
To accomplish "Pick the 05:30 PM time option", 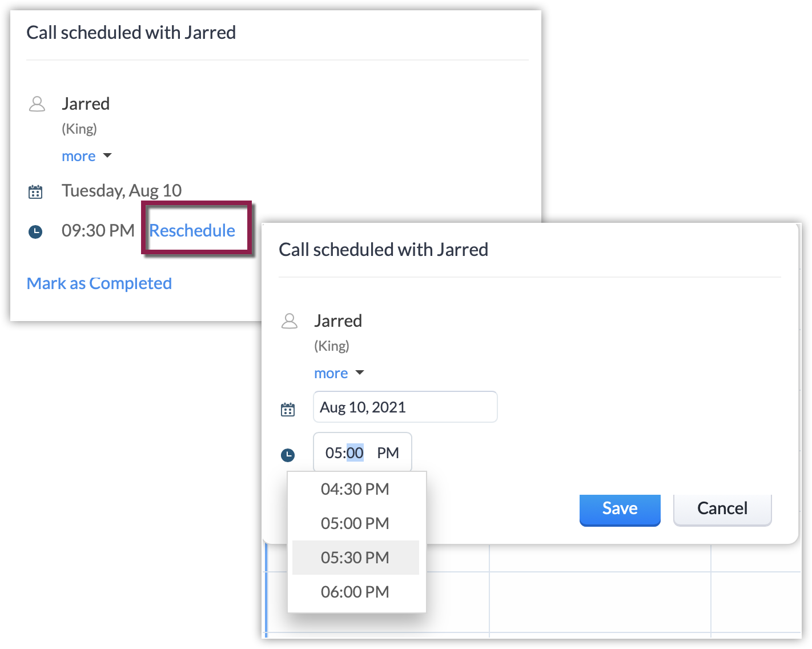I will (x=355, y=558).
